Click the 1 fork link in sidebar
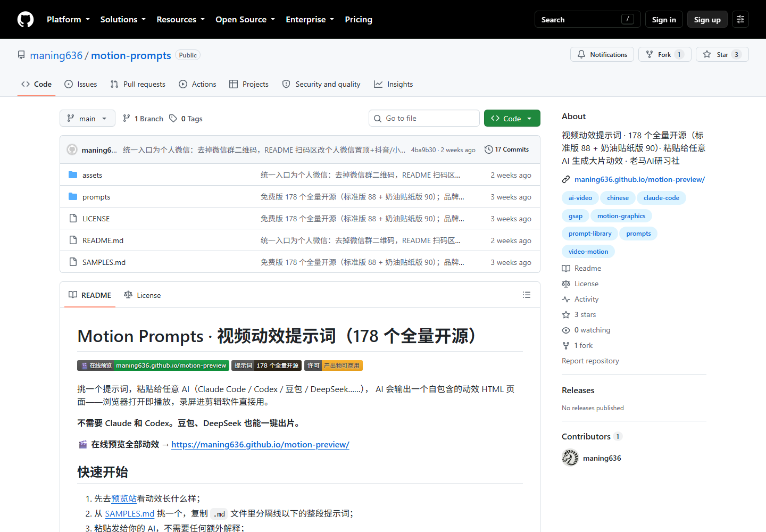This screenshot has height=532, width=766. [583, 346]
